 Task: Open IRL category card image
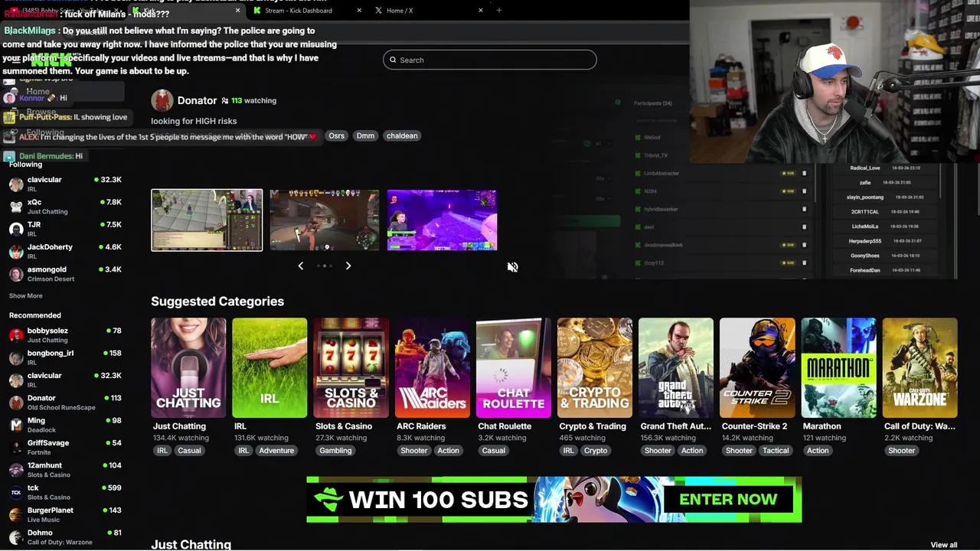click(x=269, y=367)
